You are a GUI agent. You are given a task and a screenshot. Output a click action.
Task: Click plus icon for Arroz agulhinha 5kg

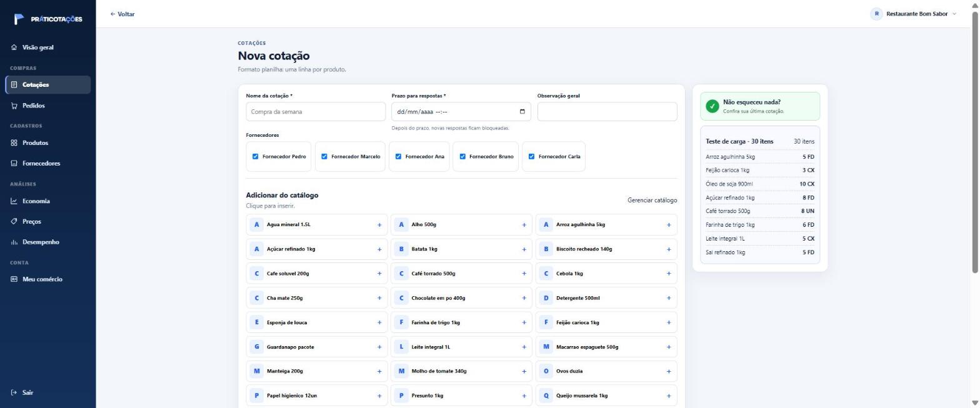point(669,225)
